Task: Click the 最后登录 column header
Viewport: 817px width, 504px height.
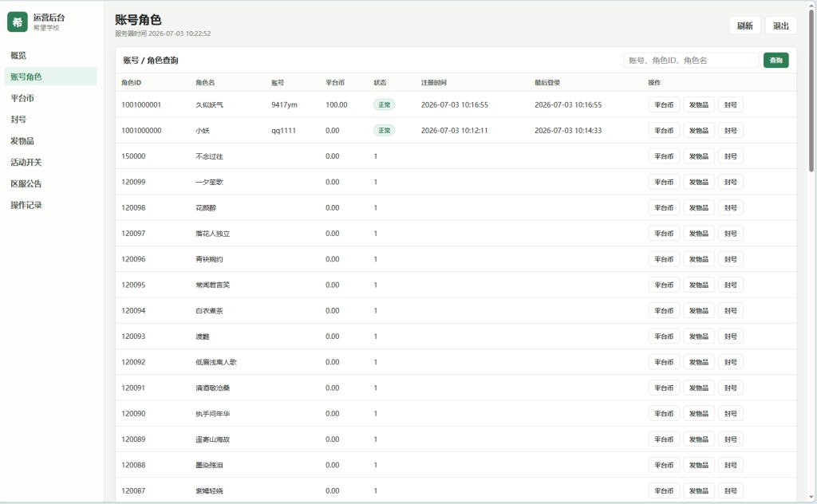Action: pyautogui.click(x=547, y=83)
